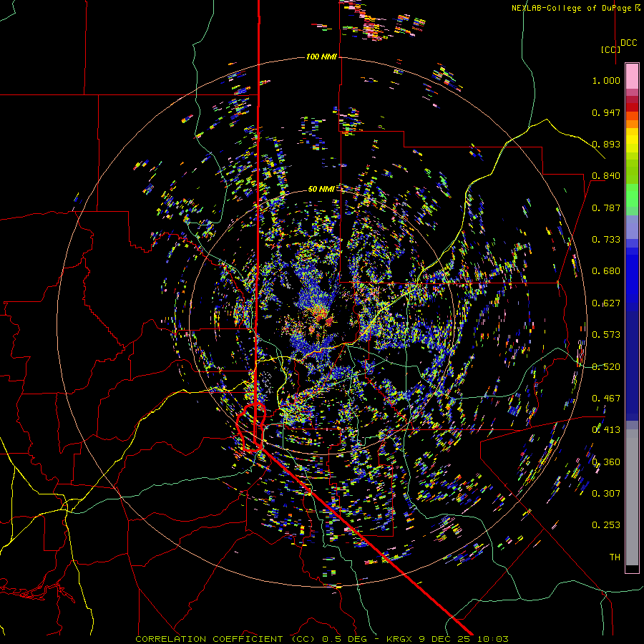Click the 0.627 scale value
The height and width of the screenshot is (644, 644).
click(x=606, y=303)
